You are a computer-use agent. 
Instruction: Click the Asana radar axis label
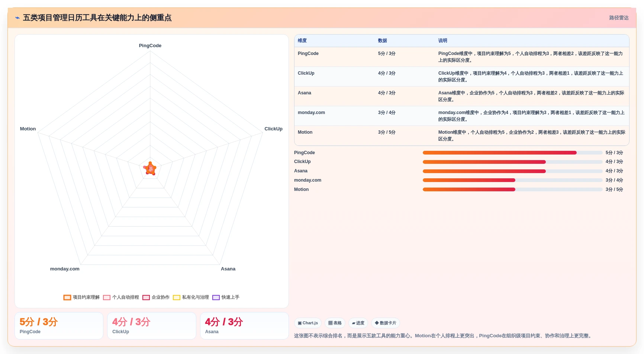click(x=228, y=269)
